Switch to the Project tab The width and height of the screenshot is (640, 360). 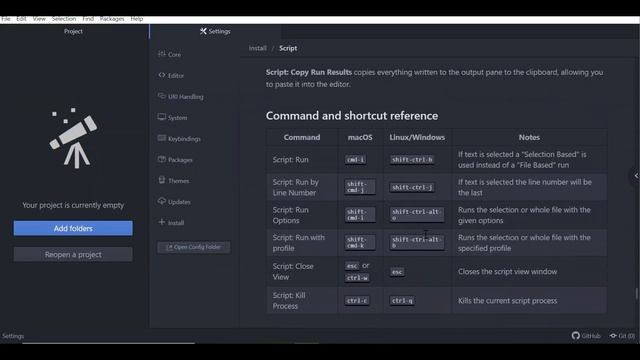coord(73,31)
